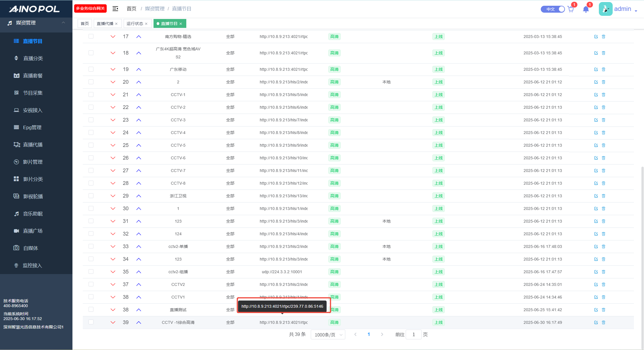Switch to the 运行状态 tab
The image size is (644, 350).
click(x=135, y=24)
